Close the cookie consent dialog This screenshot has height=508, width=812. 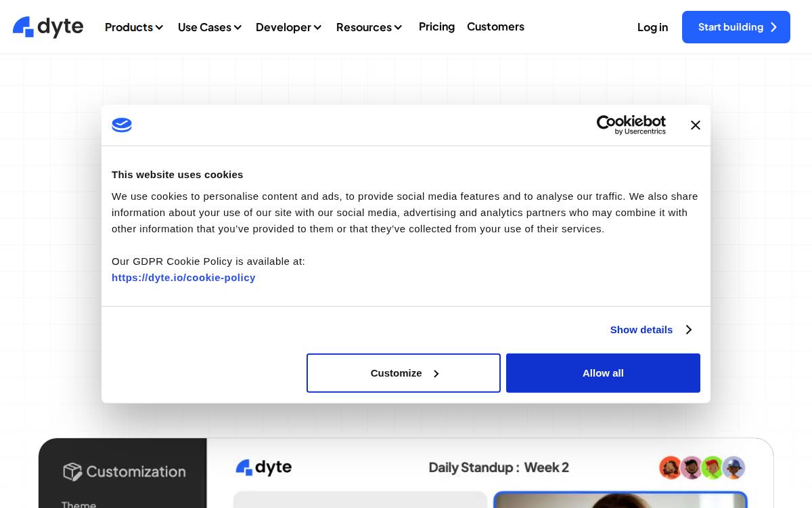pyautogui.click(x=695, y=125)
